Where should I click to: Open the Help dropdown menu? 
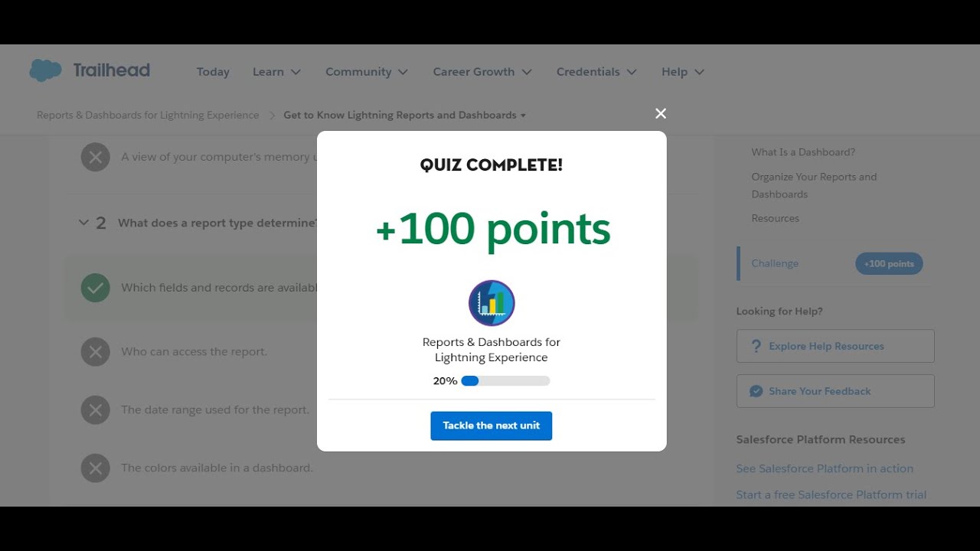click(x=683, y=72)
